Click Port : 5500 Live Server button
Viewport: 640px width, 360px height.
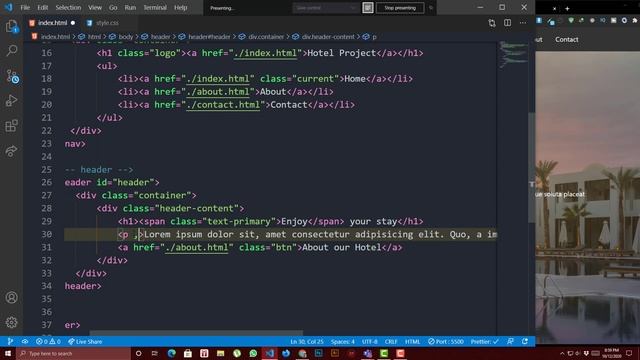point(446,342)
